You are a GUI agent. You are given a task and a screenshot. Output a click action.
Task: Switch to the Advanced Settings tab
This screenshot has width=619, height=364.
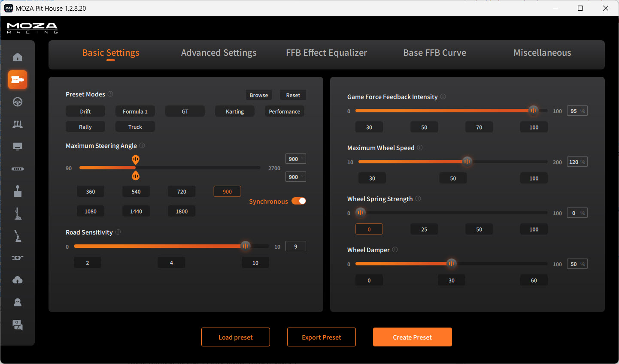(218, 52)
